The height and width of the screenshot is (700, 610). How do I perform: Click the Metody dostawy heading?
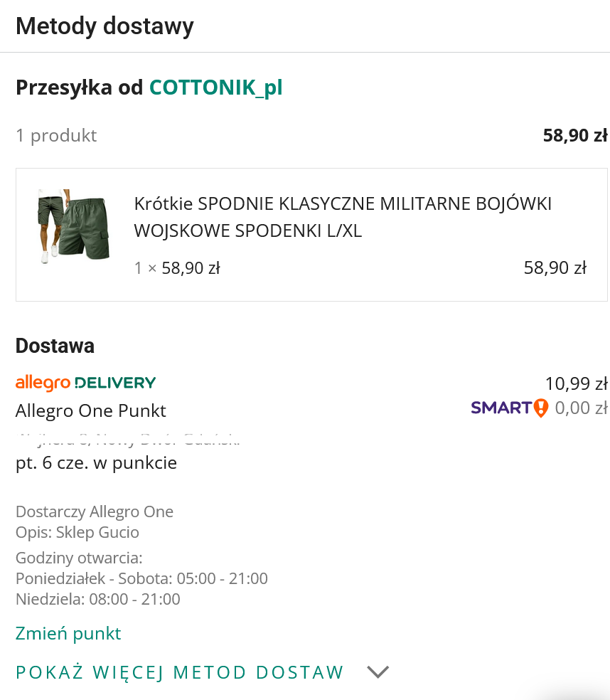click(x=105, y=26)
